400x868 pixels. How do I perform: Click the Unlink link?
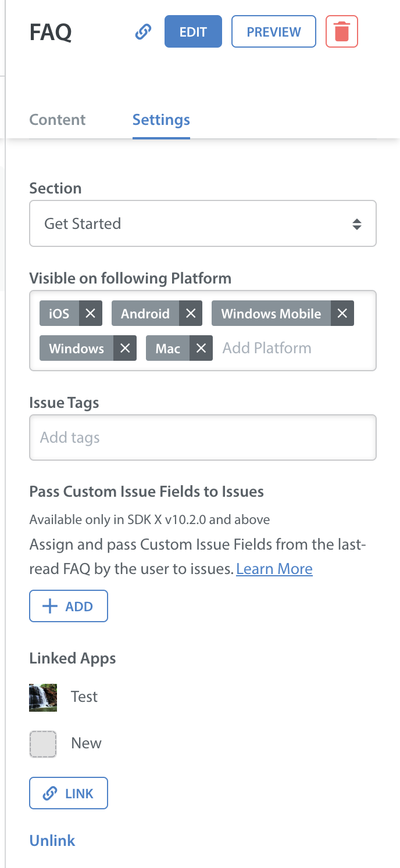tap(52, 841)
